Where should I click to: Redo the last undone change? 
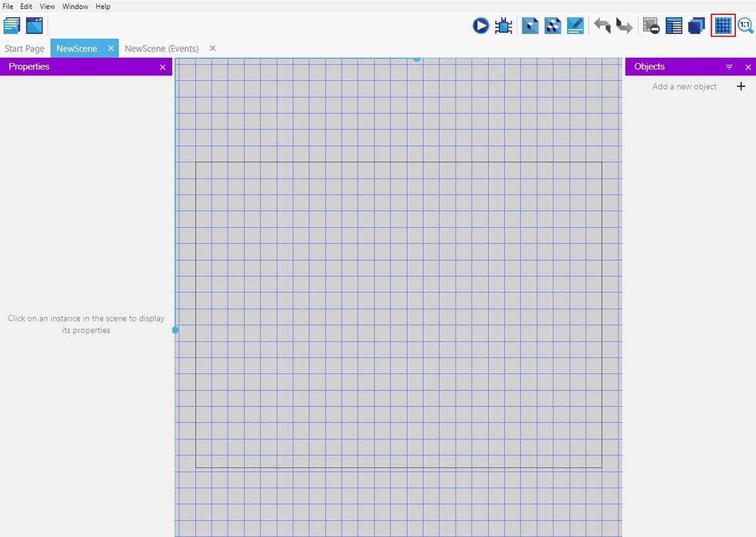tap(624, 26)
